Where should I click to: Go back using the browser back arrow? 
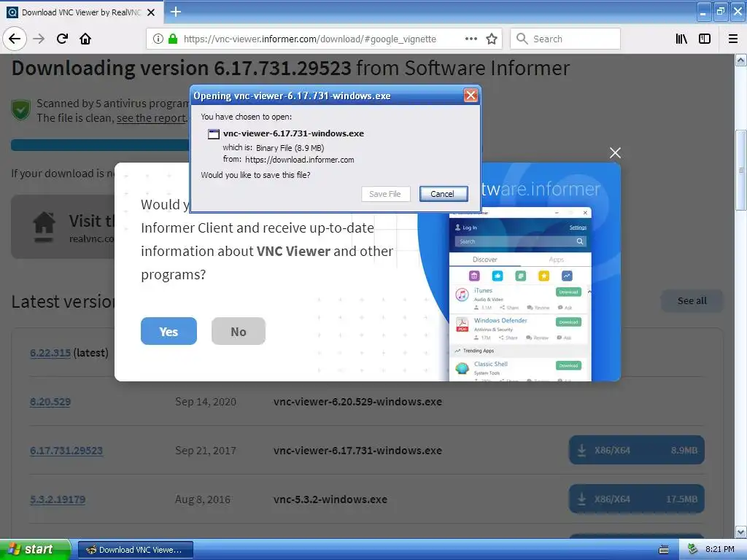click(15, 39)
